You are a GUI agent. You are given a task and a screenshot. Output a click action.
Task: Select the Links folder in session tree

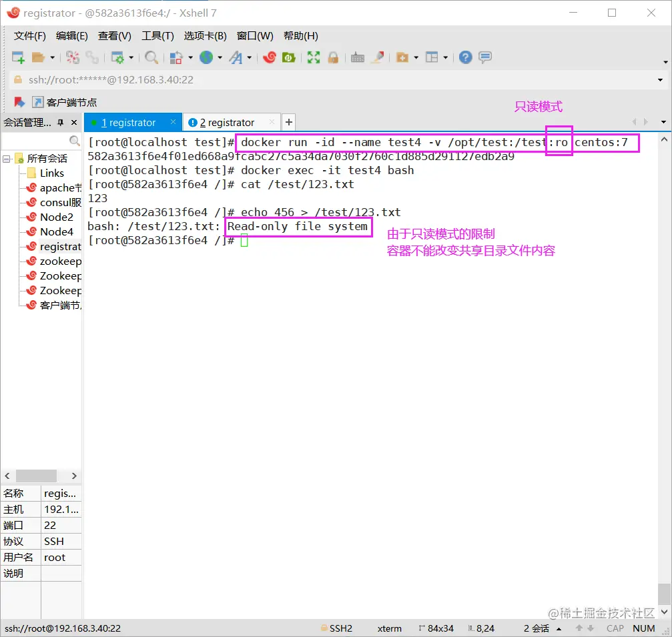pyautogui.click(x=52, y=173)
